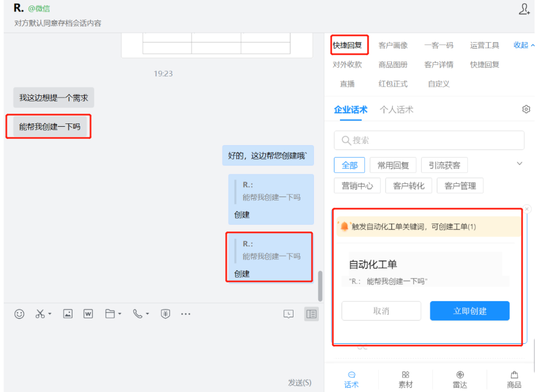This screenshot has width=537, height=392.
Task: Click 立即创建 button
Action: [469, 311]
